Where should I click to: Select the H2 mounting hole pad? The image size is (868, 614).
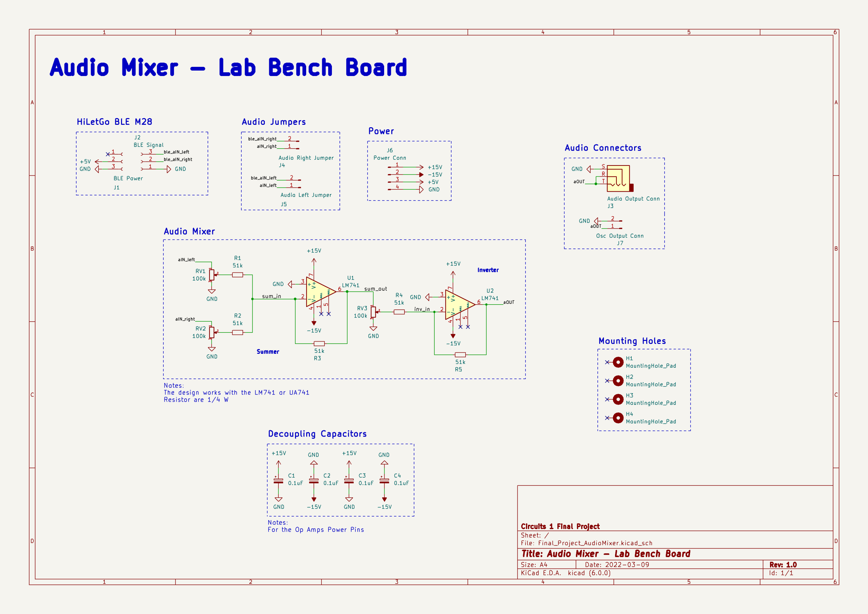(618, 381)
